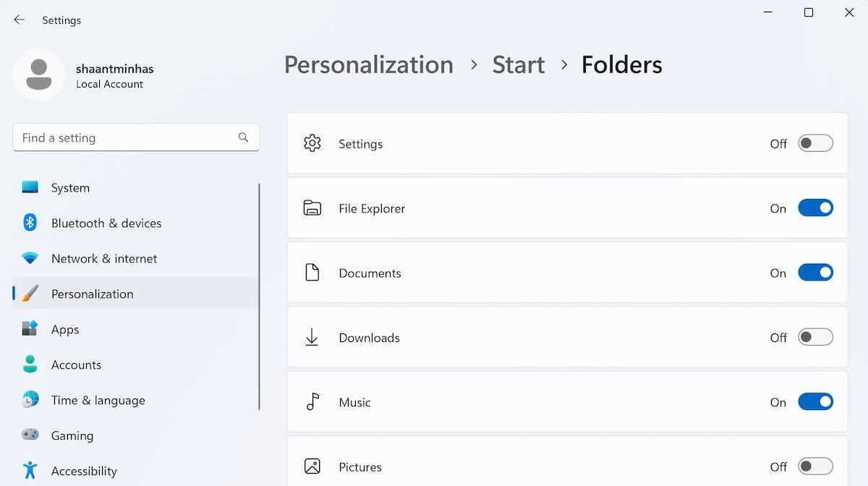Turn off the File Explorer toggle
The image size is (868, 486).
pos(815,208)
